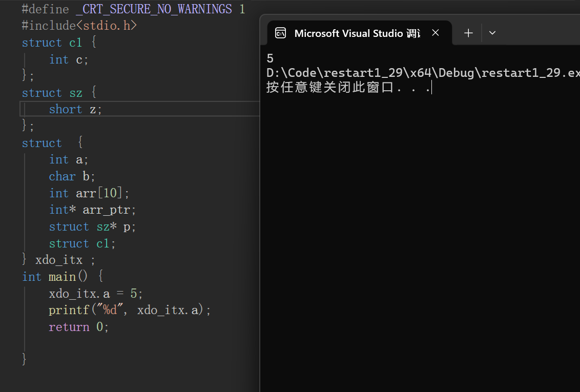Click the terminal icon on the console tab
Viewport: 580px width, 392px height.
[x=280, y=33]
